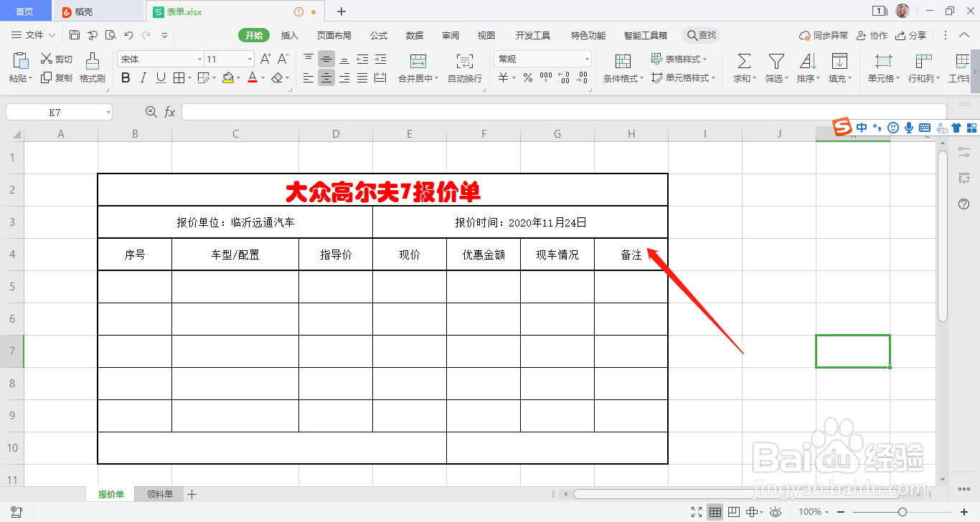
Task: Switch to the 领料单 sheet tab
Action: (x=160, y=494)
